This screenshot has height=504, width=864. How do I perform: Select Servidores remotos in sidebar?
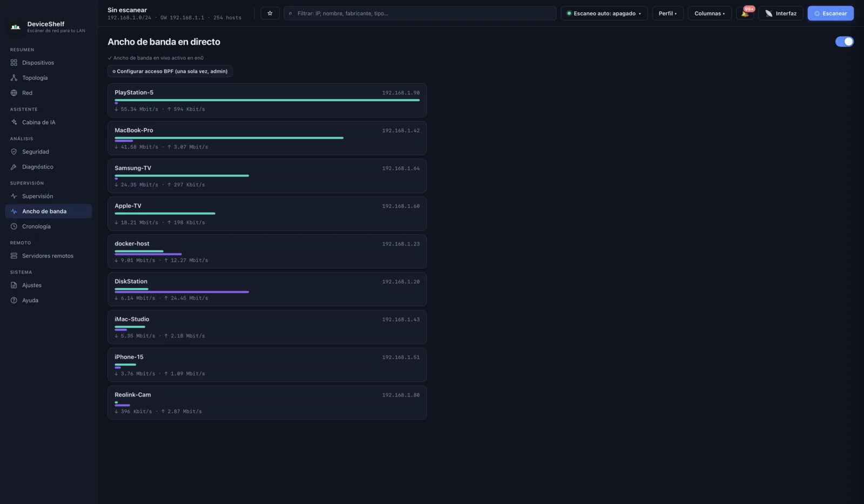point(49,256)
